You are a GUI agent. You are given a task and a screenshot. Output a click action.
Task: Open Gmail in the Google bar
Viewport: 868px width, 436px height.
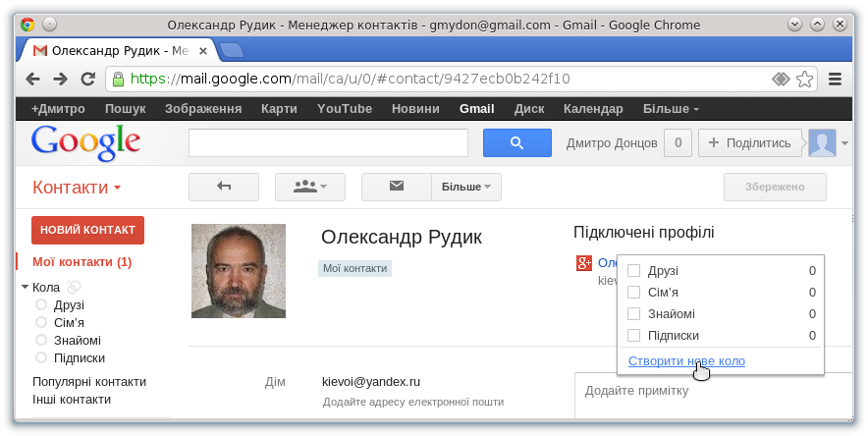(x=476, y=109)
